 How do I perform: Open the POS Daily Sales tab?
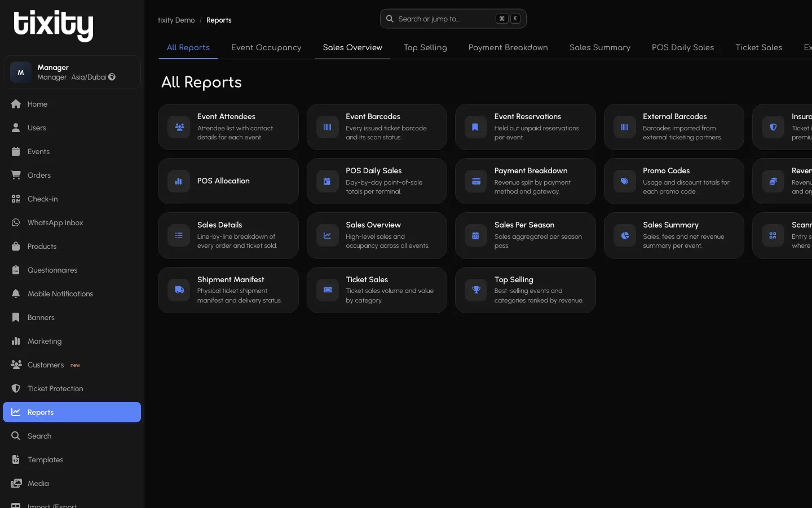(x=683, y=47)
